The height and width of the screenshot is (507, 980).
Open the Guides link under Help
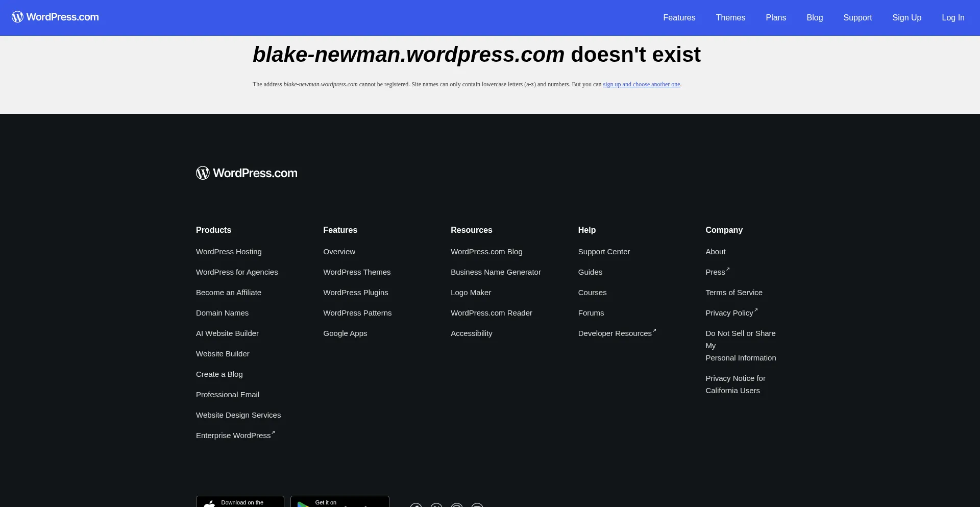coord(590,272)
